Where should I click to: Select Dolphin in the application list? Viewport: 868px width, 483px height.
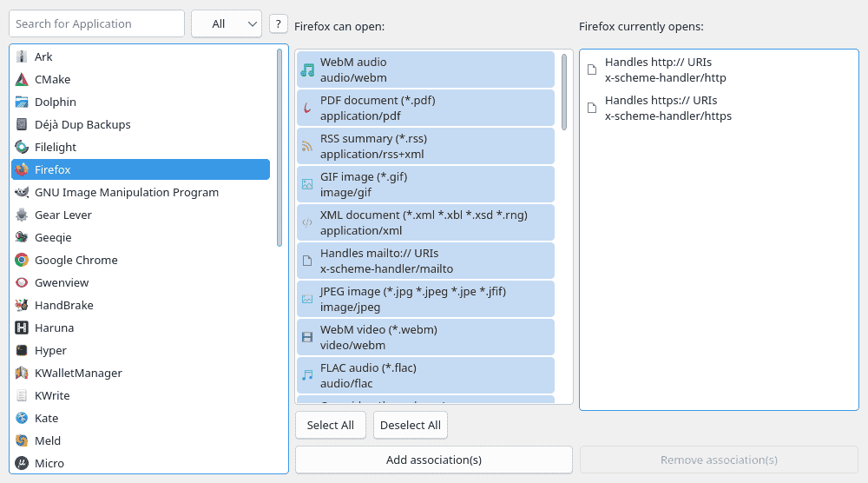pyautogui.click(x=141, y=102)
